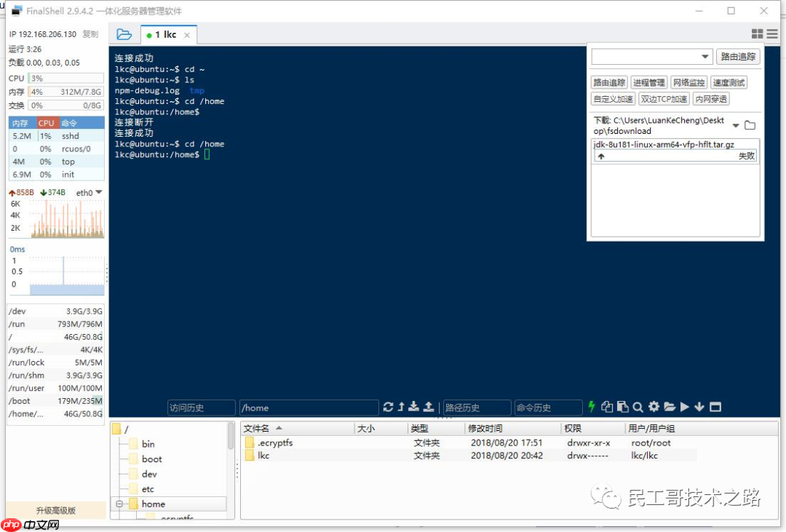
Task: Select the init process row
Action: coord(56,175)
